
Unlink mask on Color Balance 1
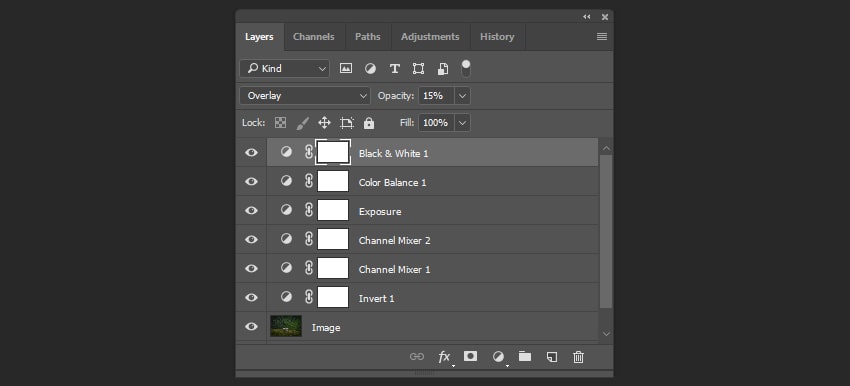tap(309, 181)
